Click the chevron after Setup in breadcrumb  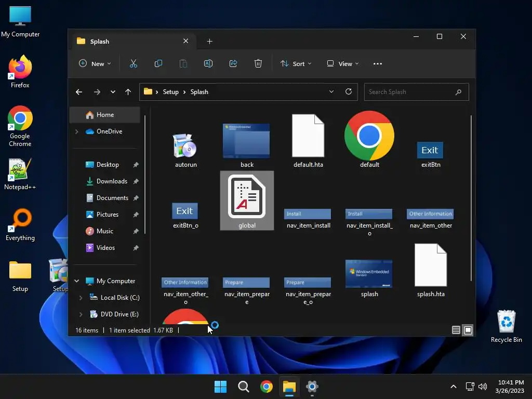(184, 92)
